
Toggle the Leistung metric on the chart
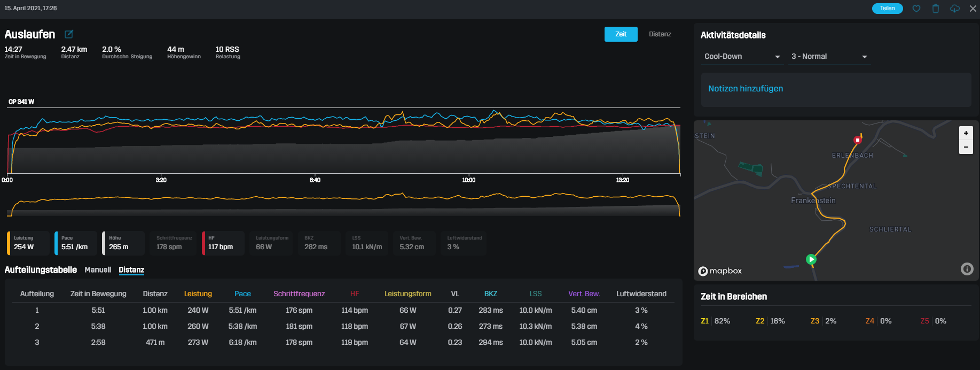pos(28,243)
